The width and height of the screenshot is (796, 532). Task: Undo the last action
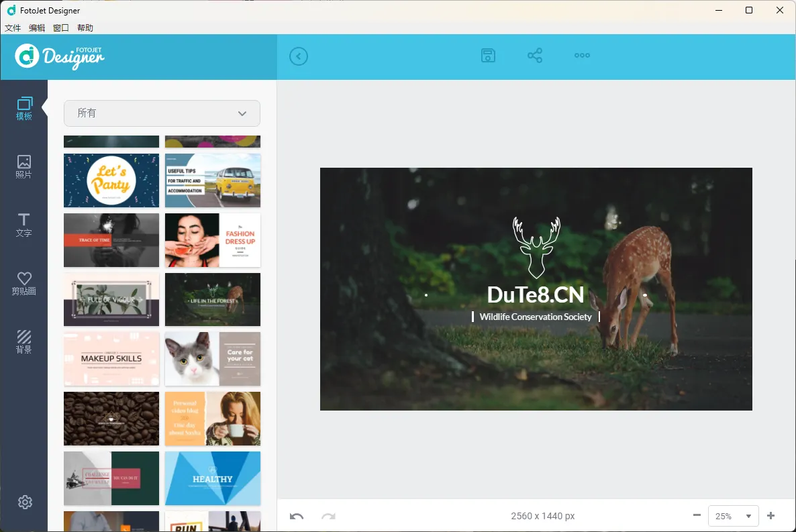coord(297,516)
